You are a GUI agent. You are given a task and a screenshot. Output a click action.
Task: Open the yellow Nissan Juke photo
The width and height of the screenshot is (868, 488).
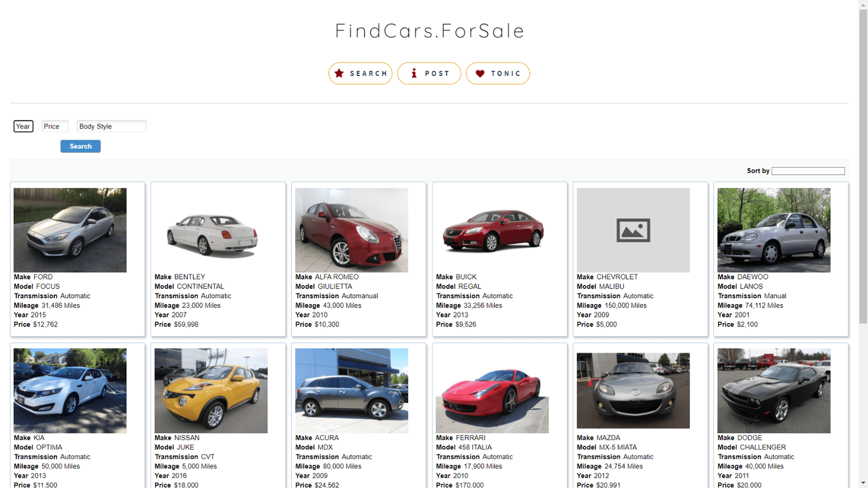(x=211, y=390)
